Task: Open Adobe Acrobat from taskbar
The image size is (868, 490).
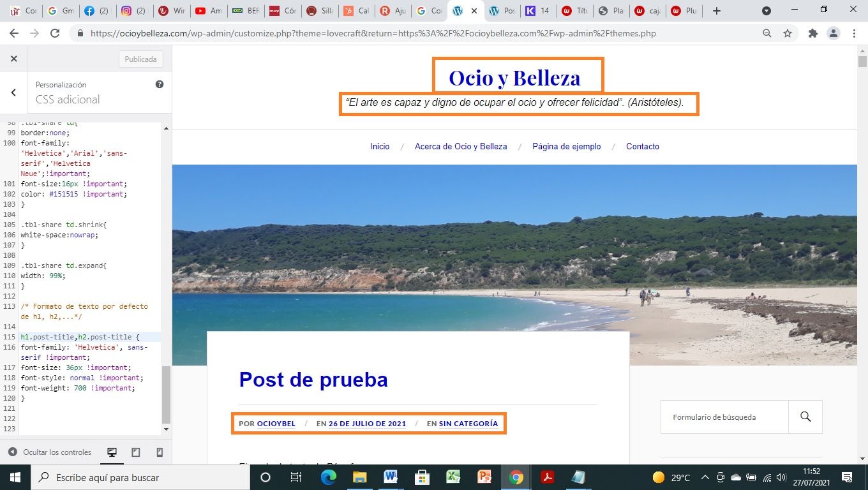Action: 547,477
